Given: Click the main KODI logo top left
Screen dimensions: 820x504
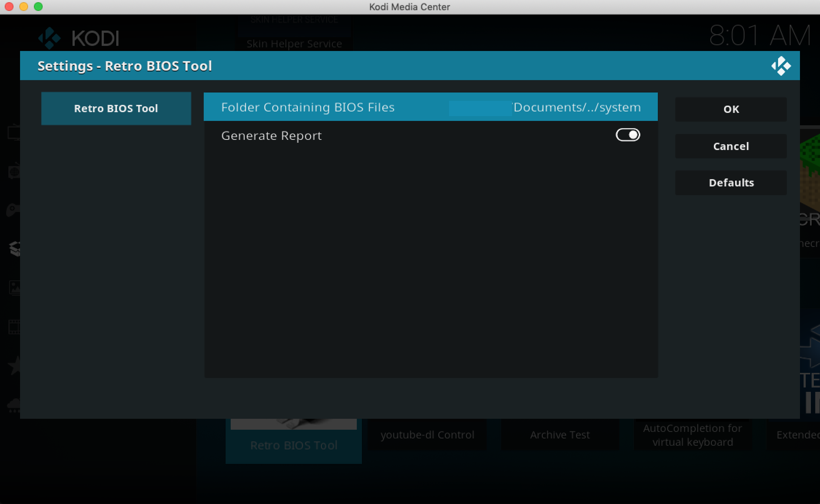Looking at the screenshot, I should pos(79,38).
